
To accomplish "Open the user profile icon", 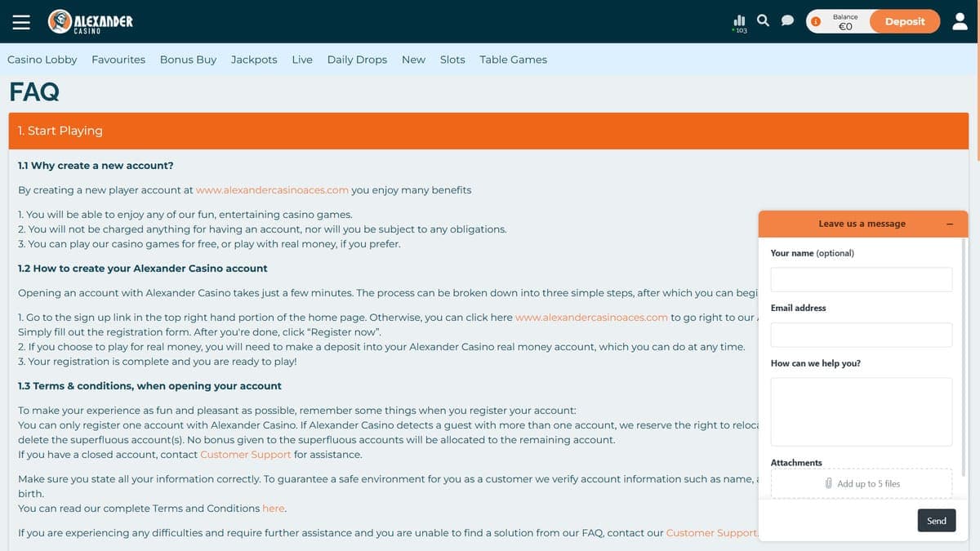I will pyautogui.click(x=960, y=21).
